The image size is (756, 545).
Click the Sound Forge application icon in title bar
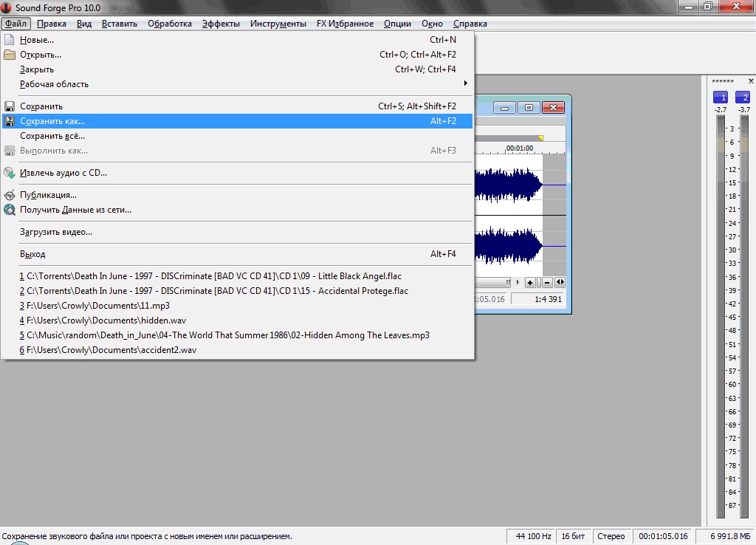click(6, 7)
